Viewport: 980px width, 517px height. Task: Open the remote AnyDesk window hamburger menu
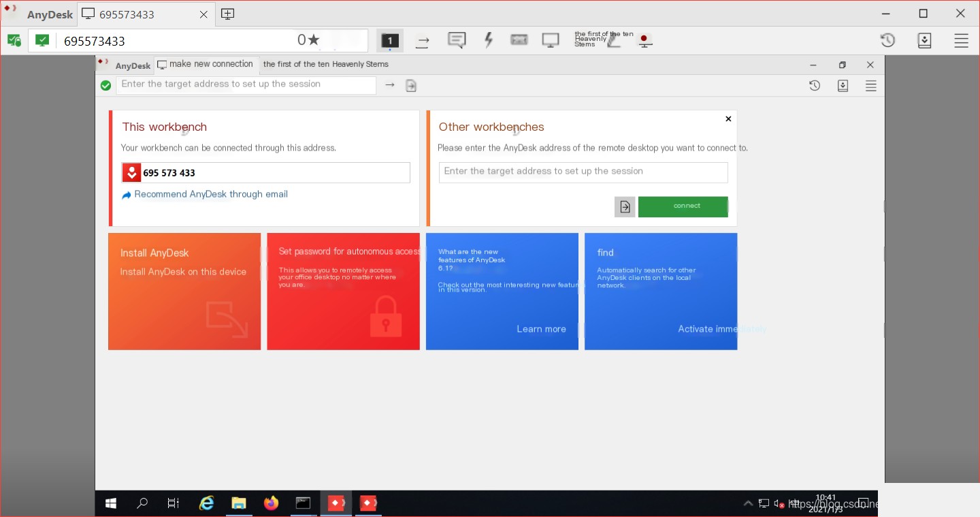click(870, 86)
